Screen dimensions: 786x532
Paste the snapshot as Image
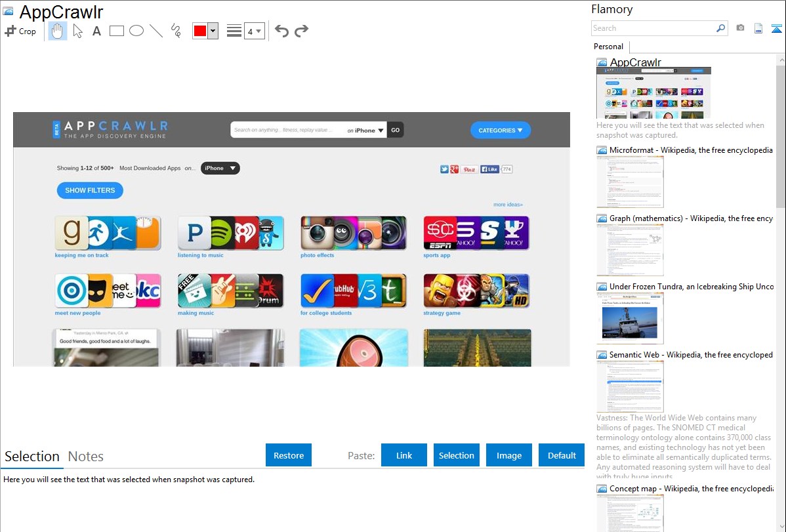[508, 455]
